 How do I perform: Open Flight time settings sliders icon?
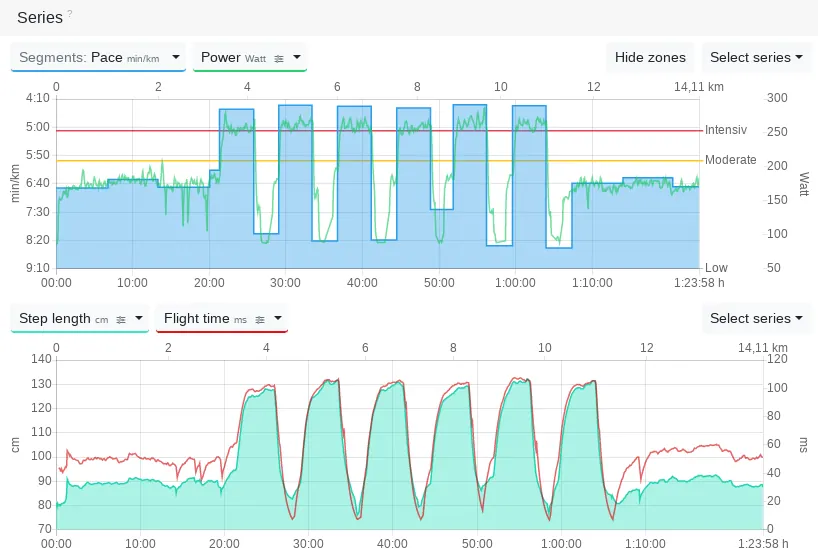[260, 320]
